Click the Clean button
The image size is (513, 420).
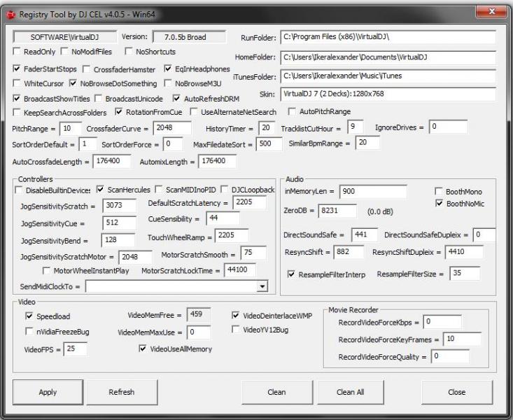276,392
